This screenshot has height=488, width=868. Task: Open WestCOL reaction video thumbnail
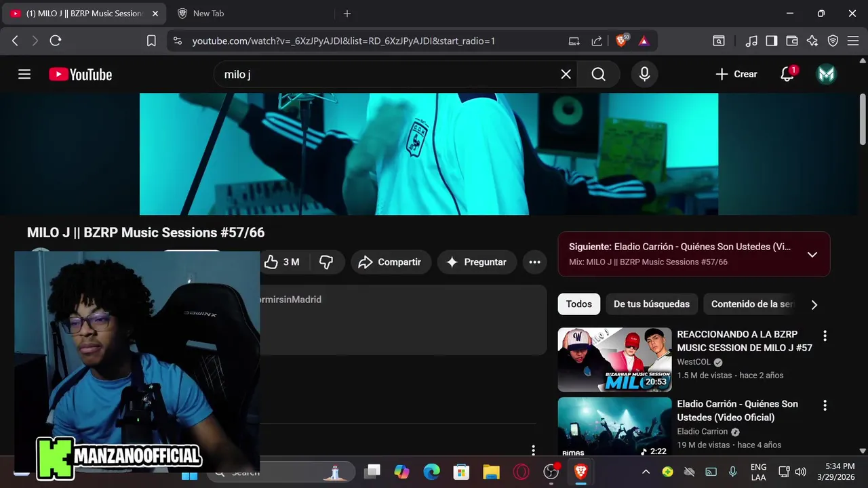614,360
